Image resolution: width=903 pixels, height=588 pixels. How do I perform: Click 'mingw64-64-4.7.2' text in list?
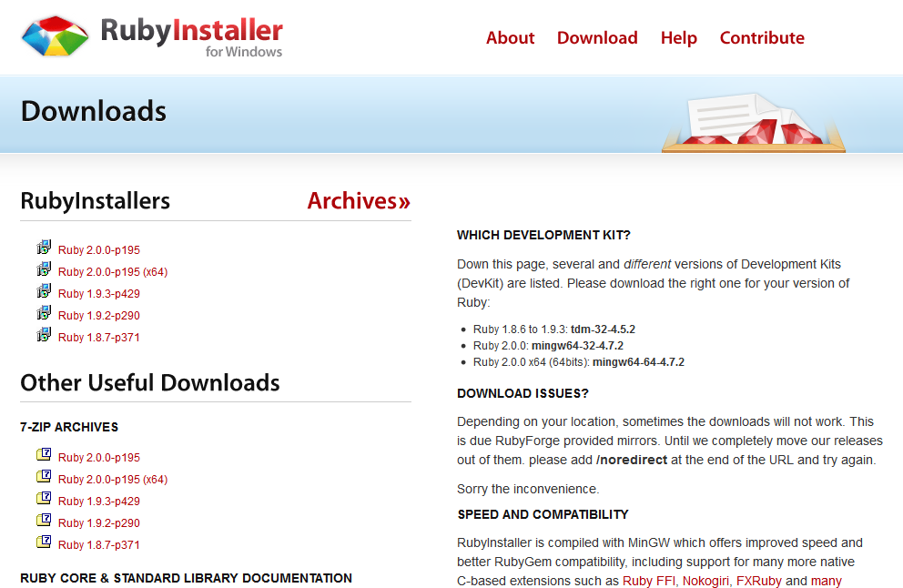(x=639, y=362)
